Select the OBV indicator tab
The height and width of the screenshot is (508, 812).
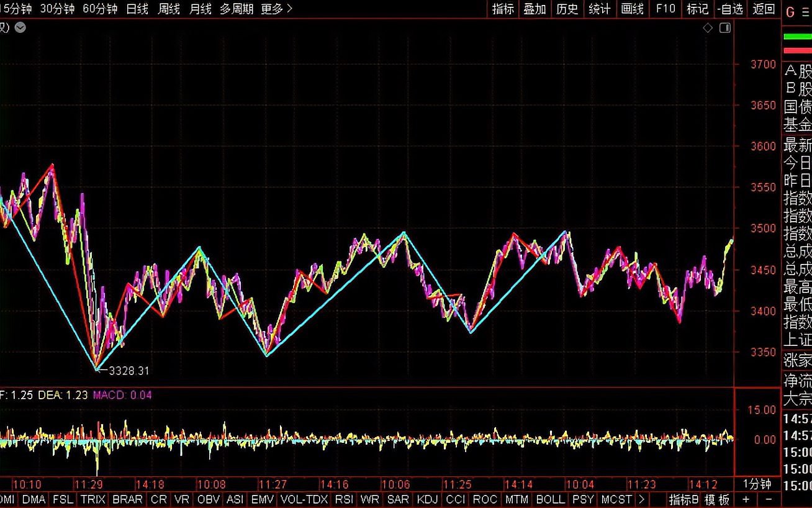pyautogui.click(x=209, y=499)
